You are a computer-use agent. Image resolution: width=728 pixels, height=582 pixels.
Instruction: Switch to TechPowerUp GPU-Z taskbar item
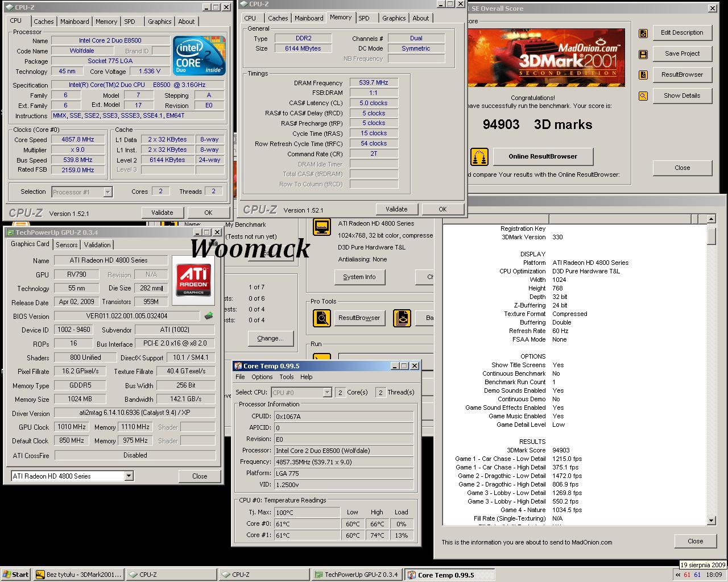356,575
